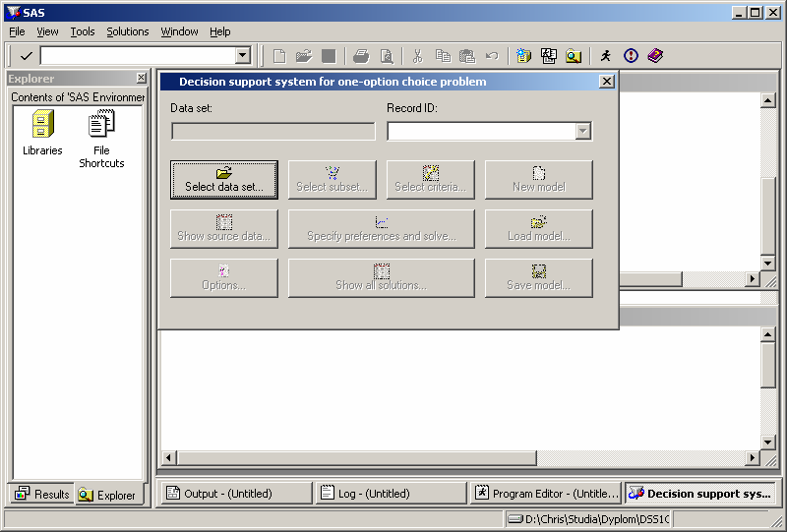Open the Help menu

219,31
